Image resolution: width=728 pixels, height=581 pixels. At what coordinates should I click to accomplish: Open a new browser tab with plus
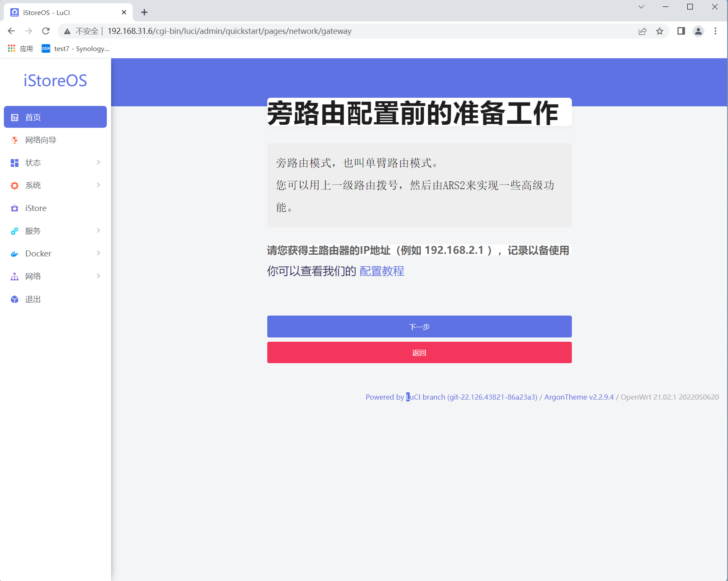point(145,12)
